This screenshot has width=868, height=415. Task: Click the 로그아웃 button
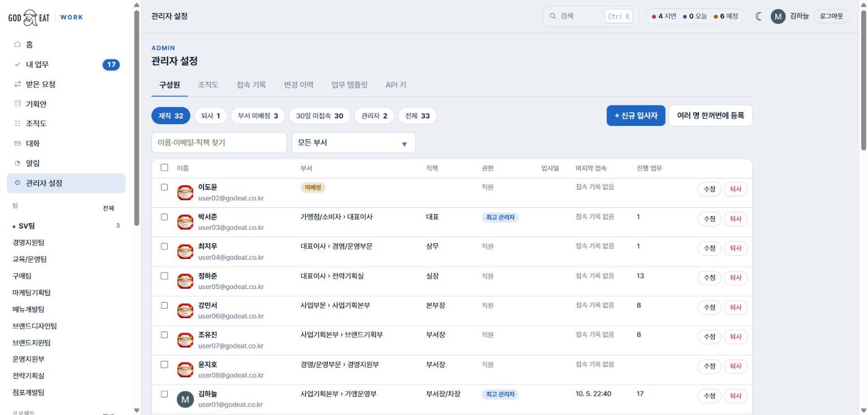(x=831, y=16)
